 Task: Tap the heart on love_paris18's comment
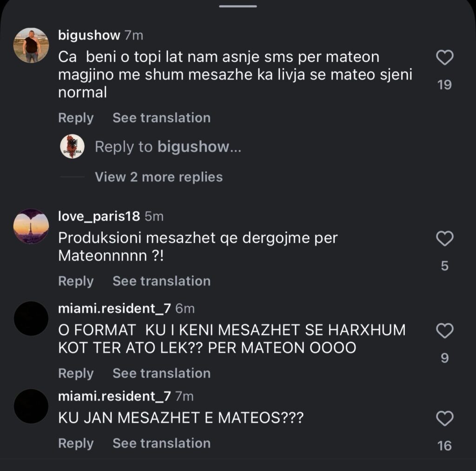pos(444,239)
